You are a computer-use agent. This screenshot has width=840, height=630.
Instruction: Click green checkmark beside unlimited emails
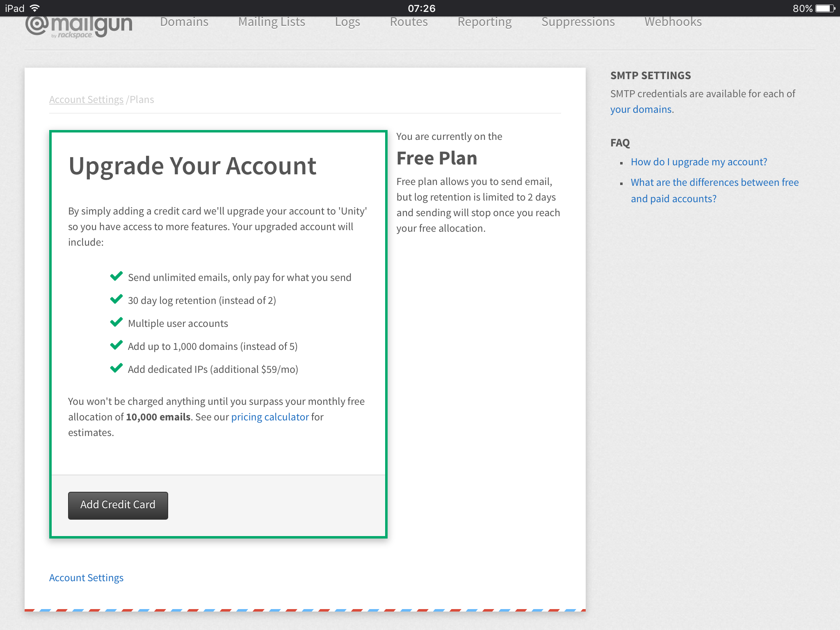coord(116,276)
